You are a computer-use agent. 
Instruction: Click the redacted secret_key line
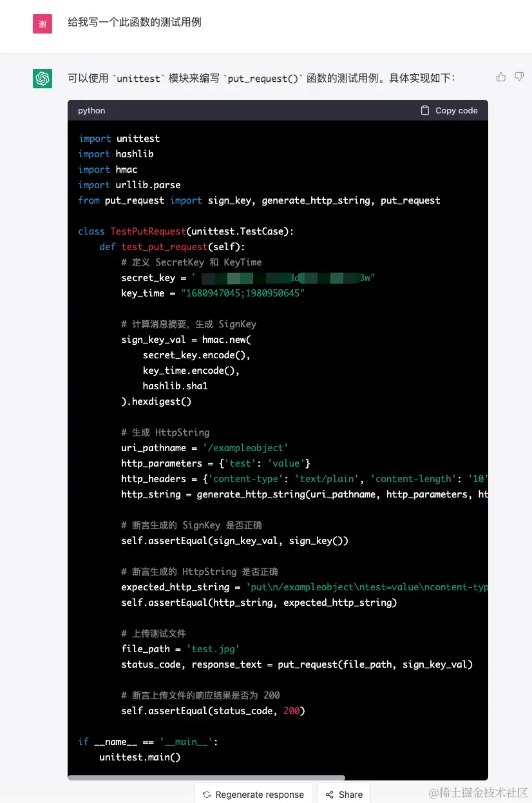tap(248, 278)
